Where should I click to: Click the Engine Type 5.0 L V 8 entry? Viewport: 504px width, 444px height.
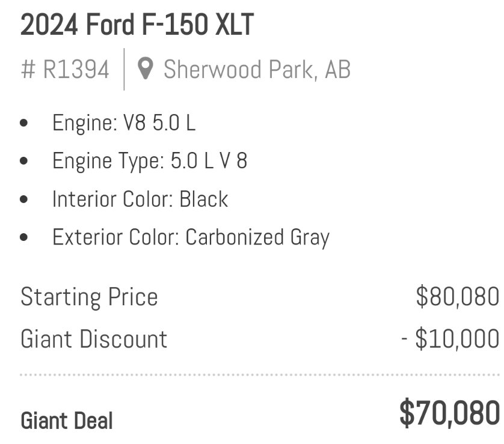click(x=150, y=161)
